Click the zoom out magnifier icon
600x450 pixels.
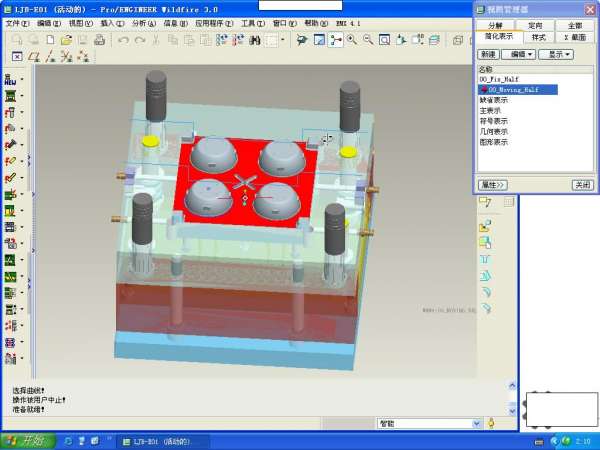tap(369, 41)
